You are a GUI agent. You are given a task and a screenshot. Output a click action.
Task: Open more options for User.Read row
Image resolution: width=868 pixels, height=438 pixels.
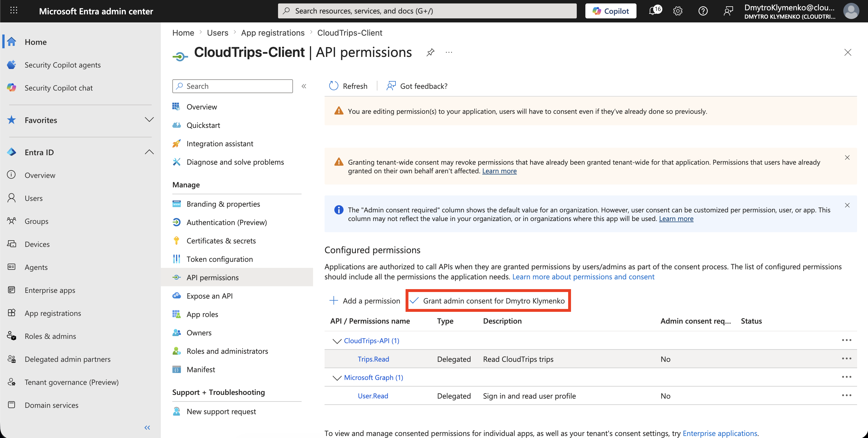846,395
